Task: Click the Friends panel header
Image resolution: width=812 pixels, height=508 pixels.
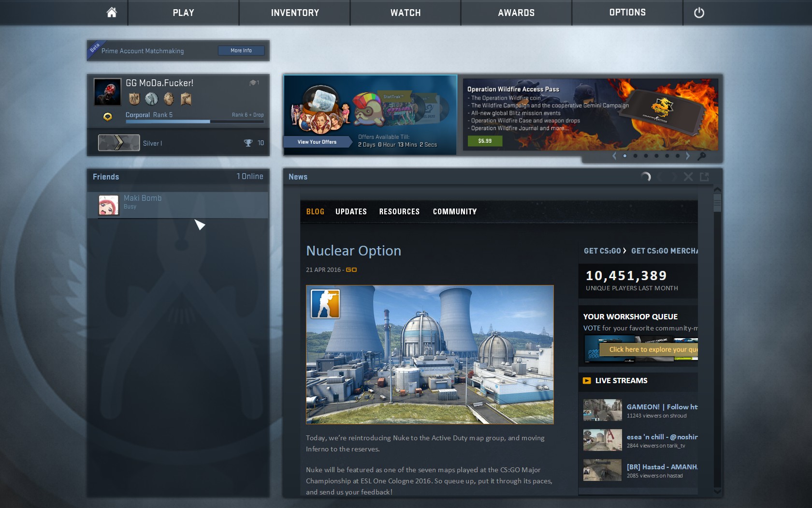Action: (178, 177)
